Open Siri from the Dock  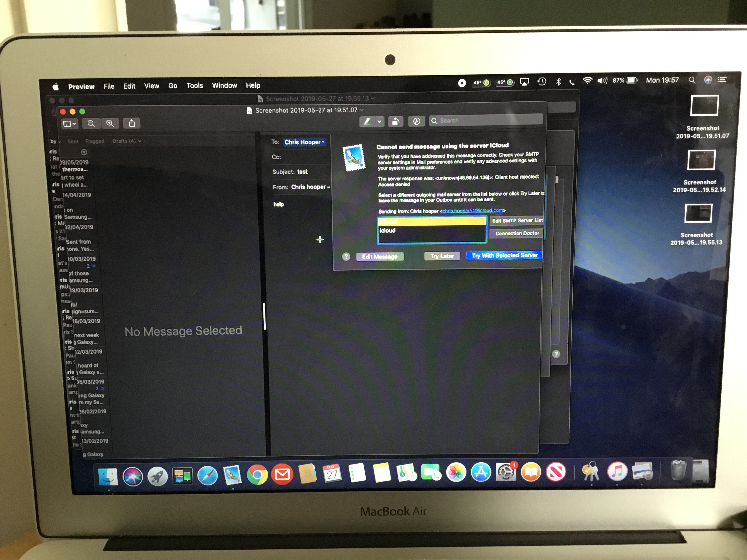tap(132, 476)
